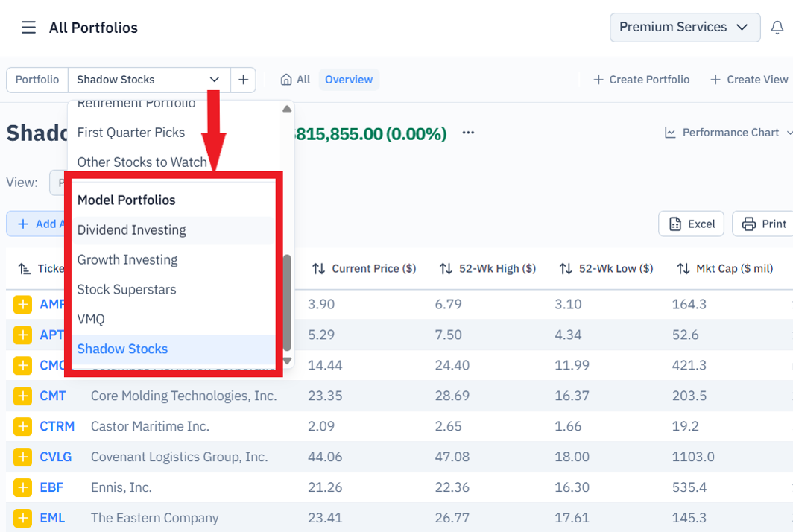Image resolution: width=793 pixels, height=532 pixels.
Task: Click yellow plus icon for EML
Action: tap(23, 518)
